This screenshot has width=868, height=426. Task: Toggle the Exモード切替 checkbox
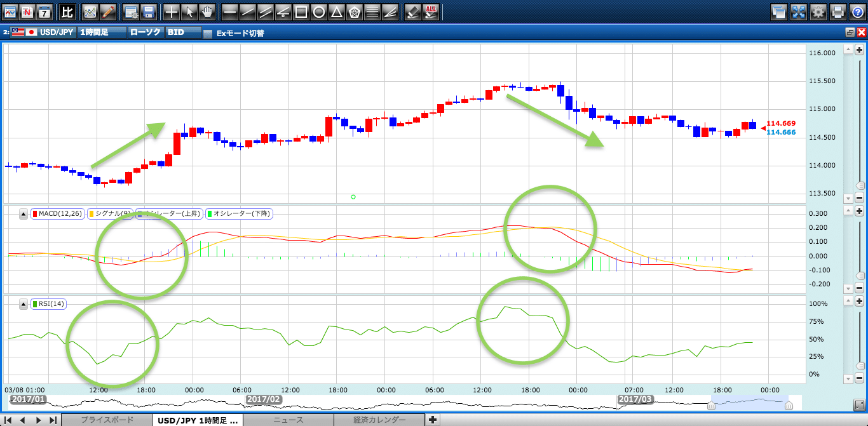[x=208, y=34]
